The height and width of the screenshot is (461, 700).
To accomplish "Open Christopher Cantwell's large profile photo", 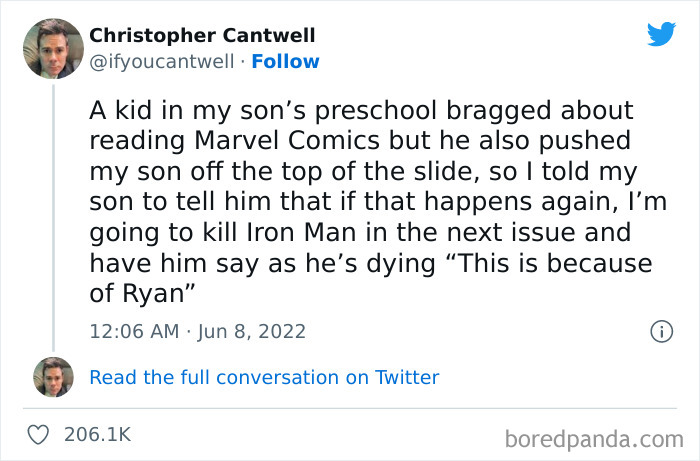I will tap(52, 48).
